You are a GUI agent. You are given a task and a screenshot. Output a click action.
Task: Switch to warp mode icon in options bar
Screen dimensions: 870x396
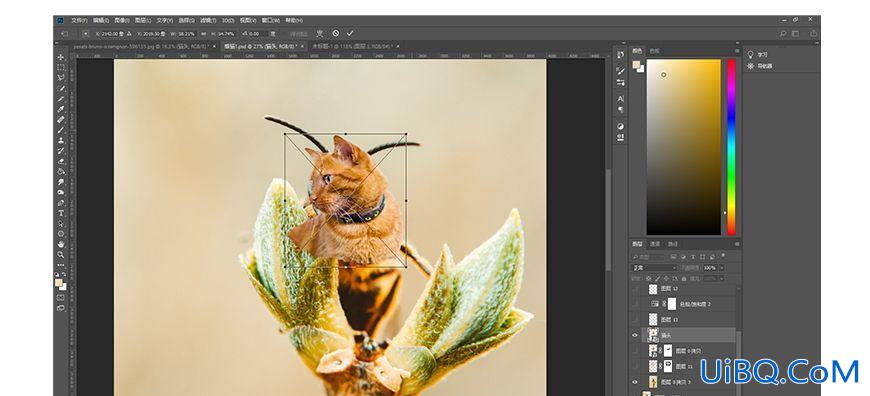(x=320, y=33)
